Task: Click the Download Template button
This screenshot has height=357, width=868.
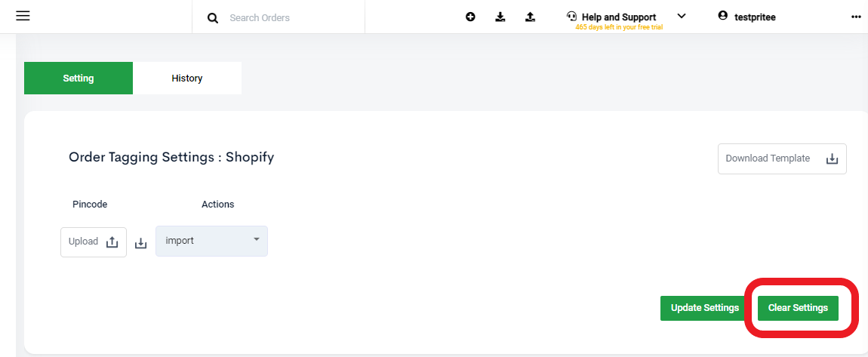Action: coord(782,158)
